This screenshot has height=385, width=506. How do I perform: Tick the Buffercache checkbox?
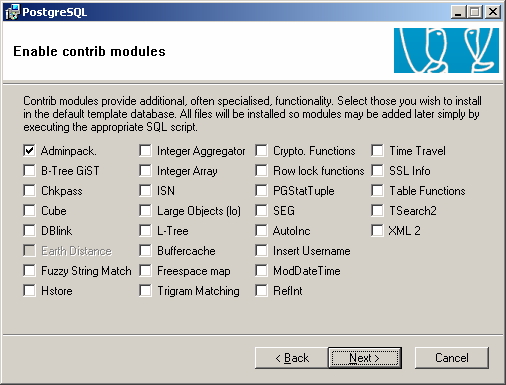pos(145,251)
